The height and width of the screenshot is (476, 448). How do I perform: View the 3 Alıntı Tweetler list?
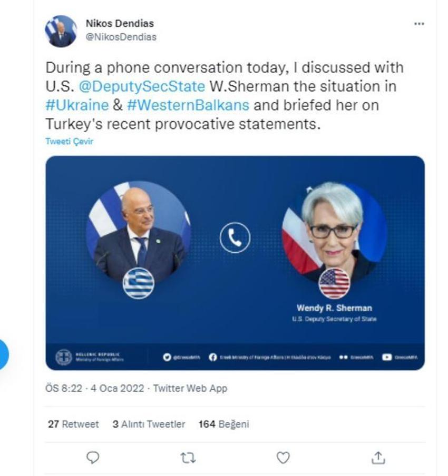pos(149,424)
